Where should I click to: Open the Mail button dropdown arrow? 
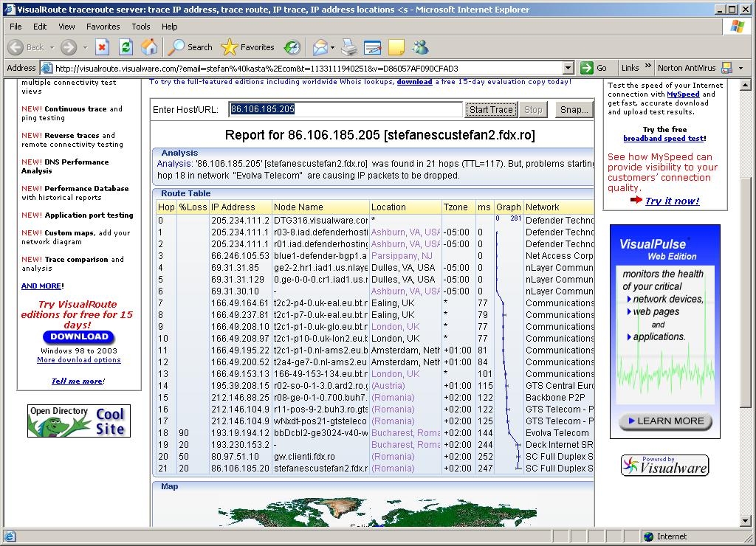click(333, 47)
